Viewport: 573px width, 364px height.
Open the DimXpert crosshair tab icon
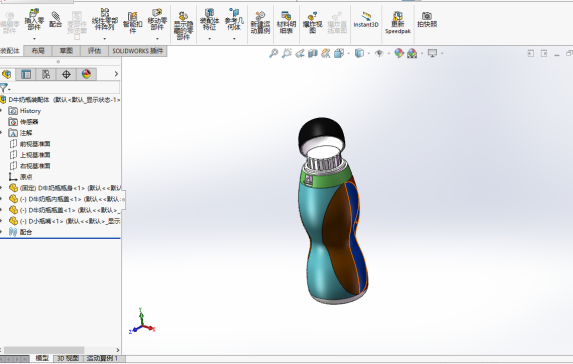point(66,74)
